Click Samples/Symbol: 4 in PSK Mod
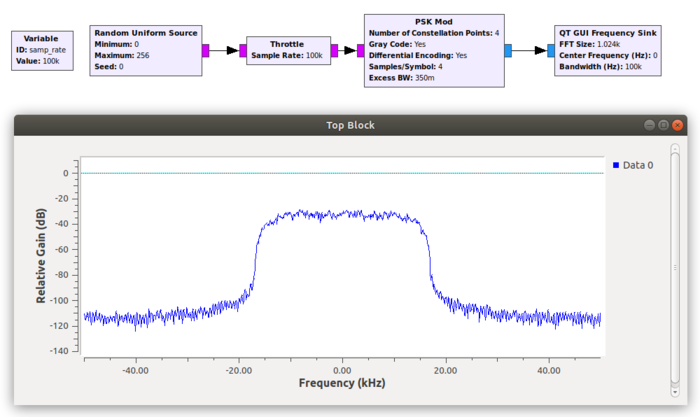This screenshot has height=417, width=700. coord(405,67)
